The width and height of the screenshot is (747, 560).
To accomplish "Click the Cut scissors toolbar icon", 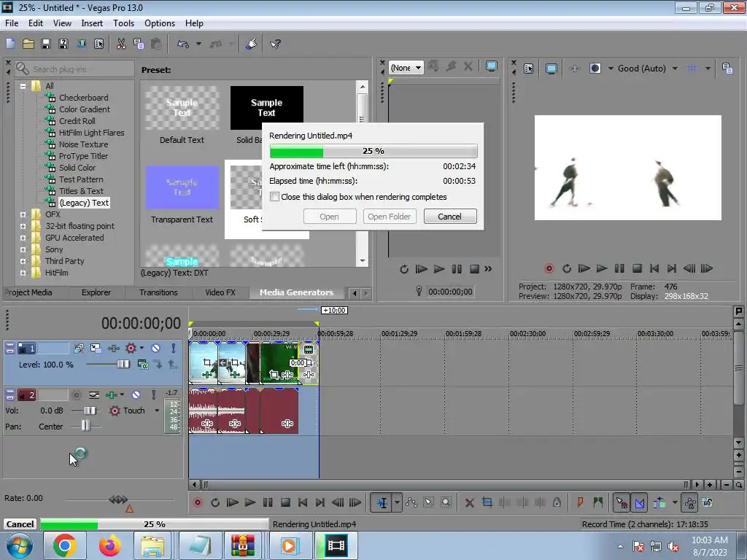I will pyautogui.click(x=121, y=44).
